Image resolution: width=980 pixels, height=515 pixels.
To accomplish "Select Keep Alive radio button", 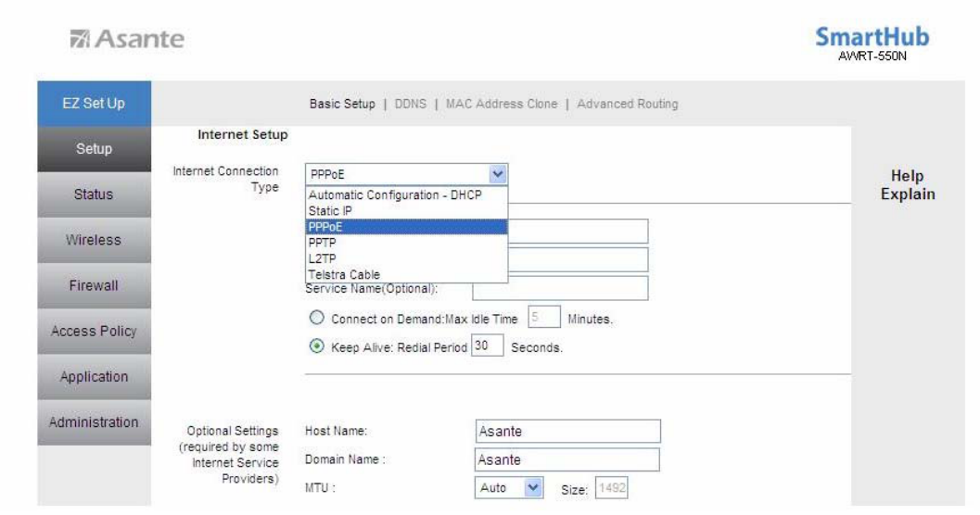I will (x=317, y=345).
